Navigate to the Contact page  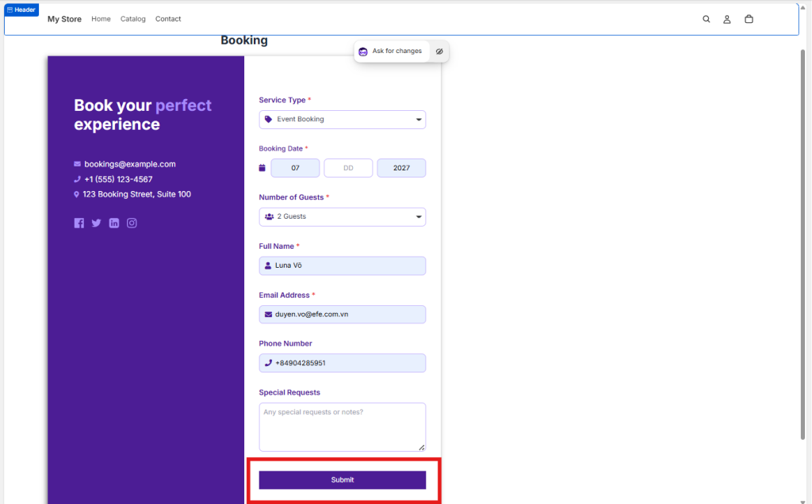point(168,19)
